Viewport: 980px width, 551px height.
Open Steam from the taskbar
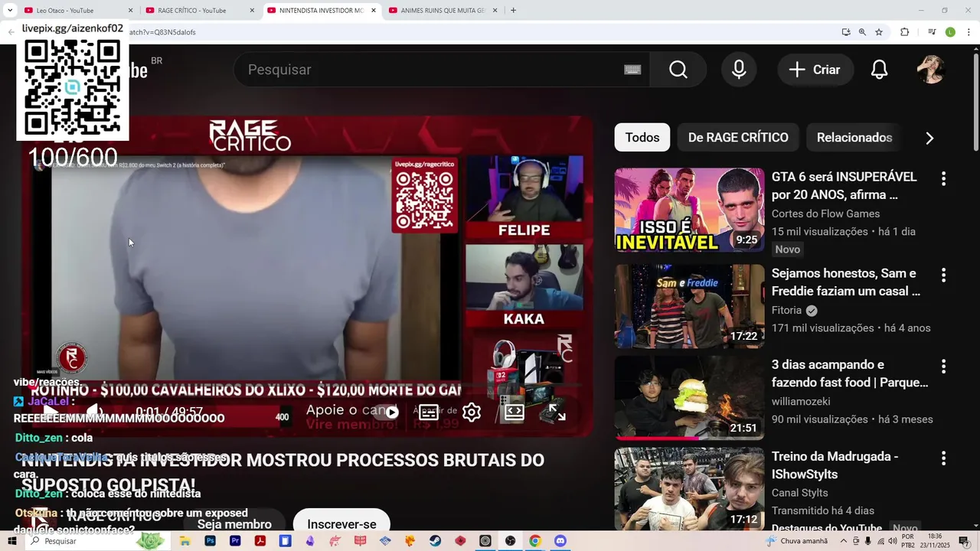tap(435, 541)
